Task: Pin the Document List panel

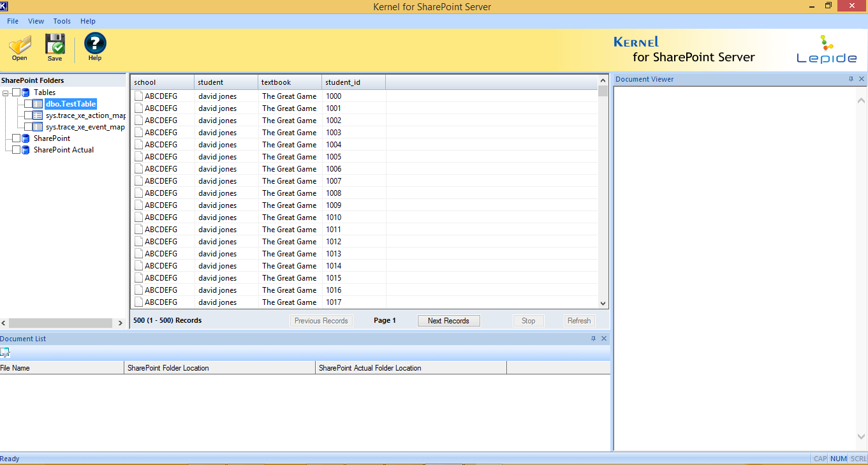Action: pyautogui.click(x=593, y=339)
